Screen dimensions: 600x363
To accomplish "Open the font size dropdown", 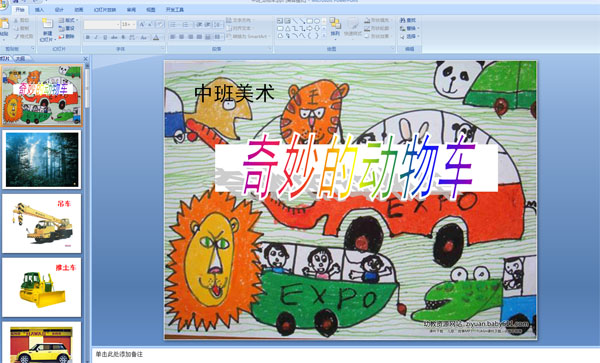I will point(134,25).
